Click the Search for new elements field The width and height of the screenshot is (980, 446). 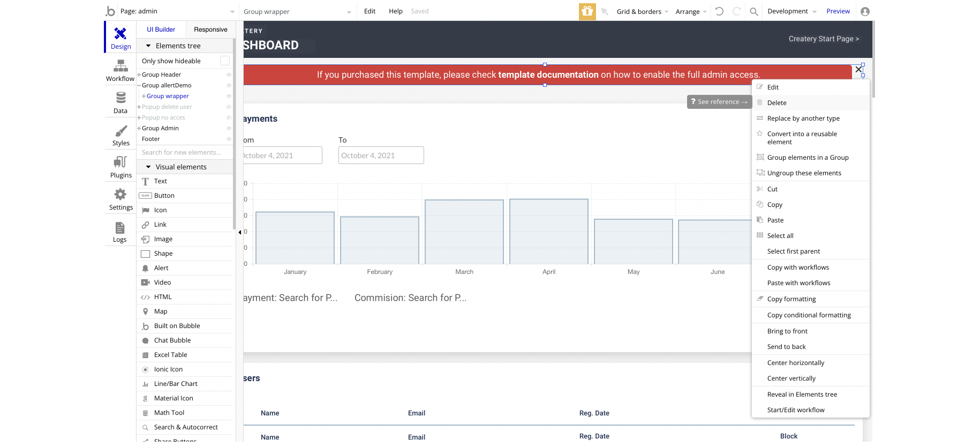(185, 153)
